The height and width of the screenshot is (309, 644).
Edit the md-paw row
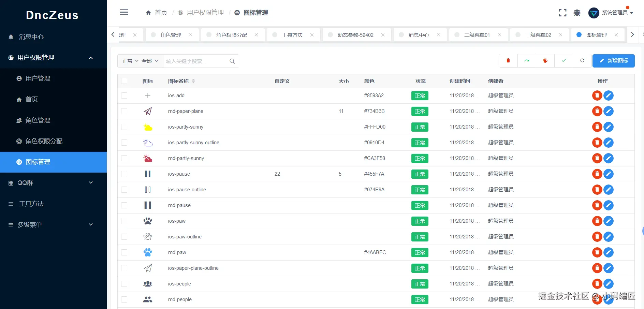(x=609, y=252)
